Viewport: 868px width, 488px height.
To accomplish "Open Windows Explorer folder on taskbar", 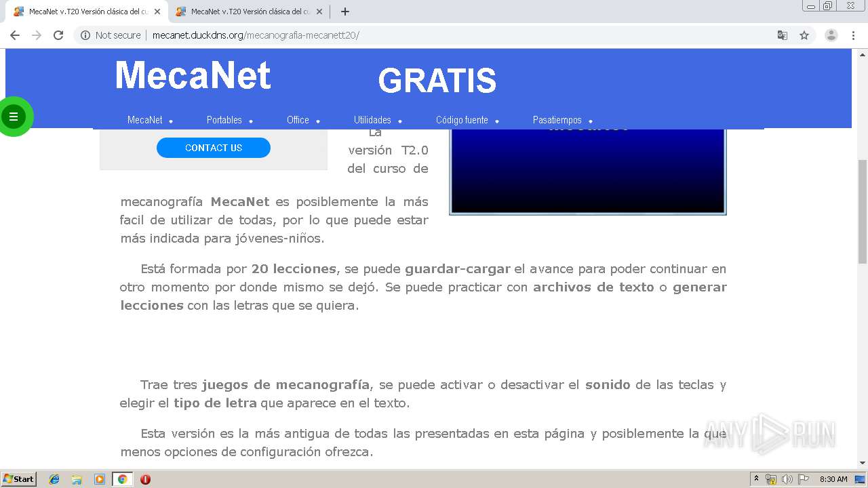I will [x=77, y=479].
